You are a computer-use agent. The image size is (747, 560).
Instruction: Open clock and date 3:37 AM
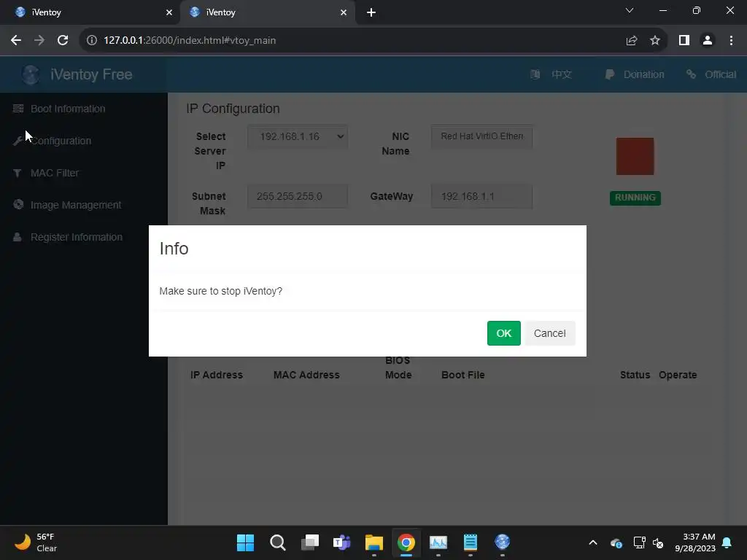click(x=695, y=542)
